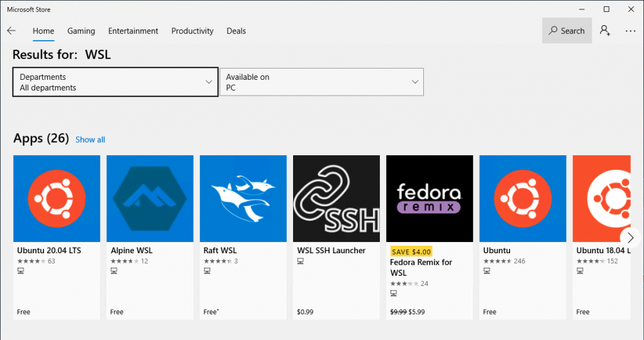Switch to the Entertainment tab
Viewport: 644px width, 340px height.
[x=133, y=31]
